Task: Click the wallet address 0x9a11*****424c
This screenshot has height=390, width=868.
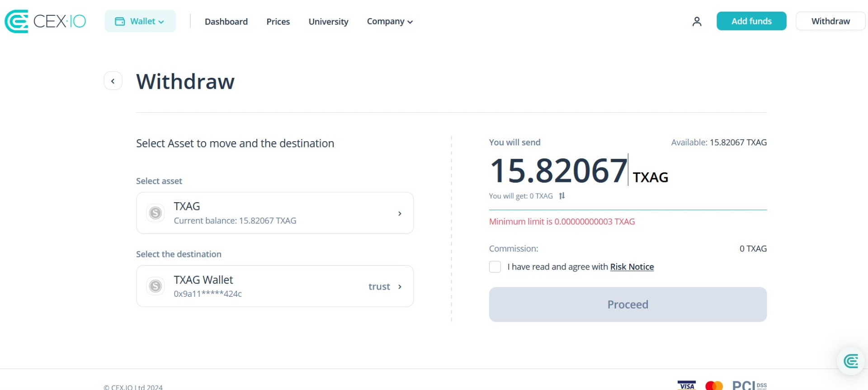Action: (x=208, y=294)
